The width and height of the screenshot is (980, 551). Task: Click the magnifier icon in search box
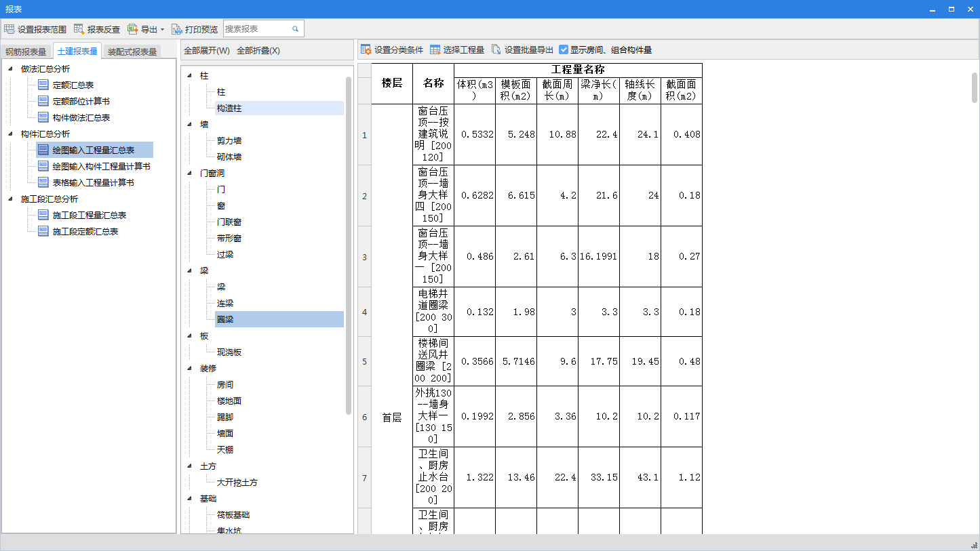tap(296, 29)
